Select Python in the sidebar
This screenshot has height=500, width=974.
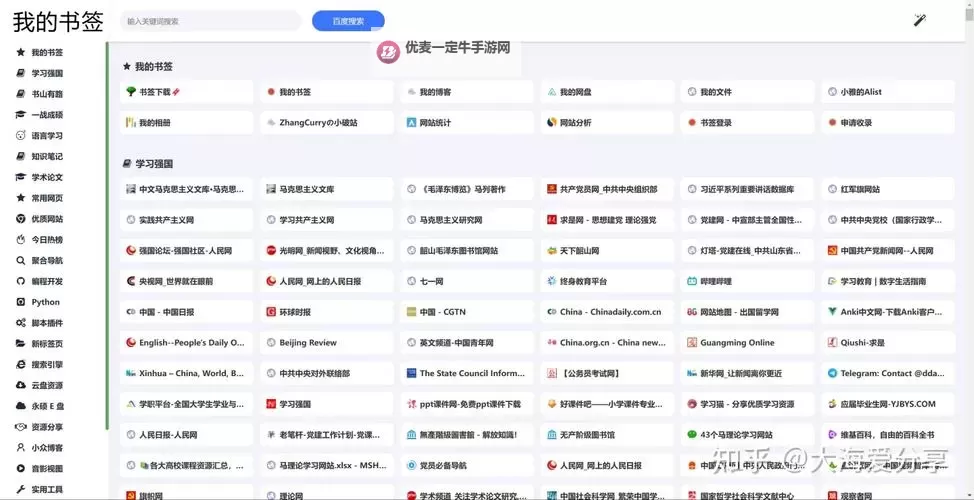click(46, 302)
